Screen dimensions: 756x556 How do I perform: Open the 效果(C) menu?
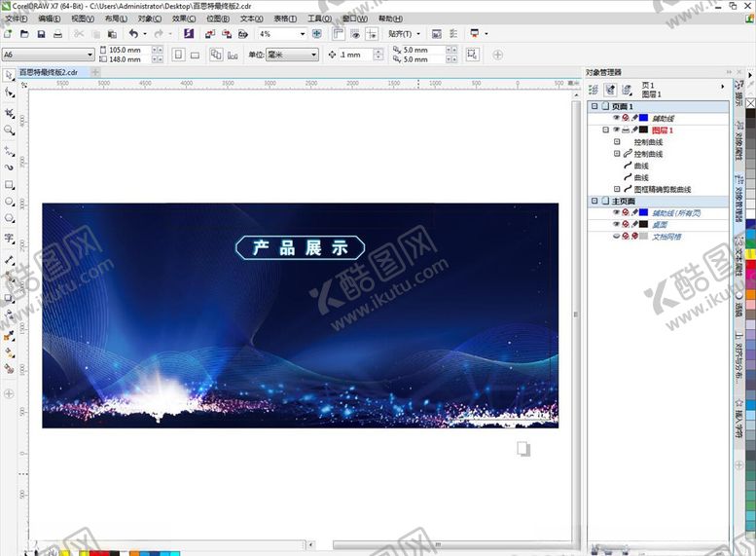pyautogui.click(x=184, y=19)
